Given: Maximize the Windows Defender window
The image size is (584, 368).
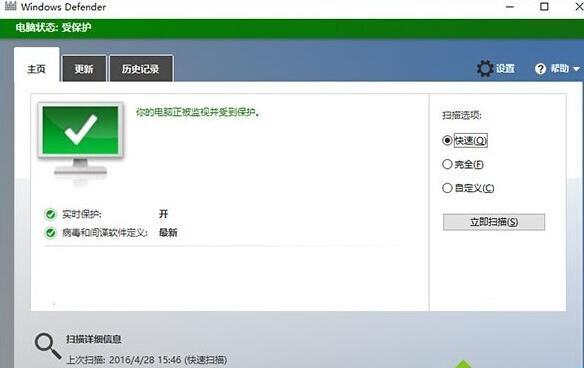Looking at the screenshot, I should pos(544,7).
